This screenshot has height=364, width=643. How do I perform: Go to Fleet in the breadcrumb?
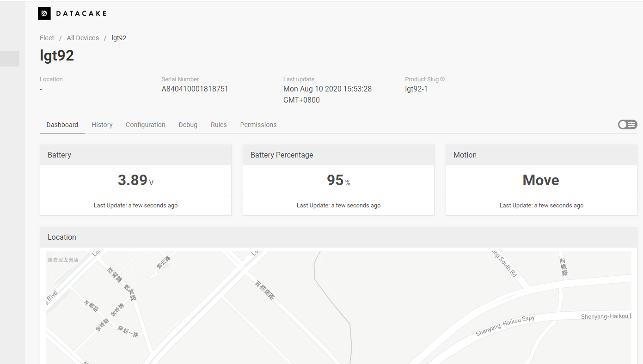point(47,38)
